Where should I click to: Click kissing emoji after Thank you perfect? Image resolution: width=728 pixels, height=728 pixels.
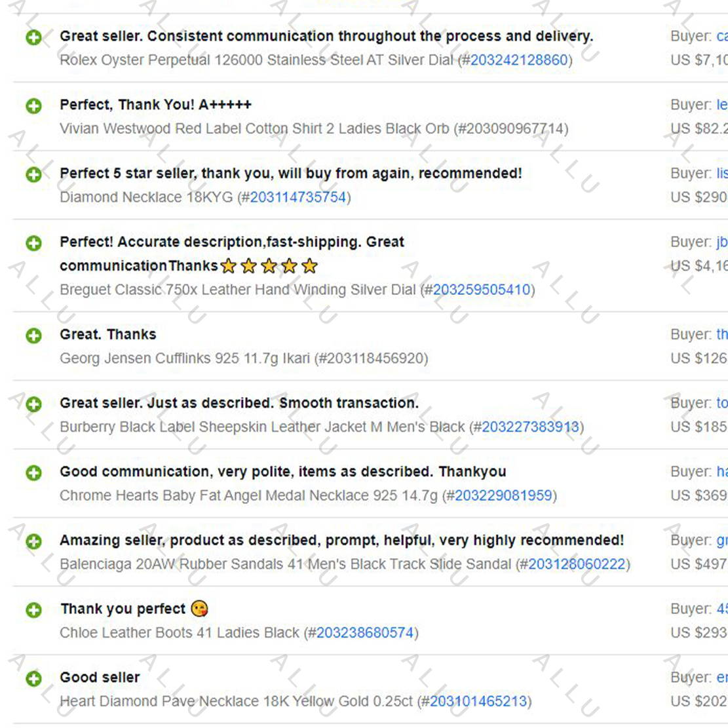tap(200, 608)
